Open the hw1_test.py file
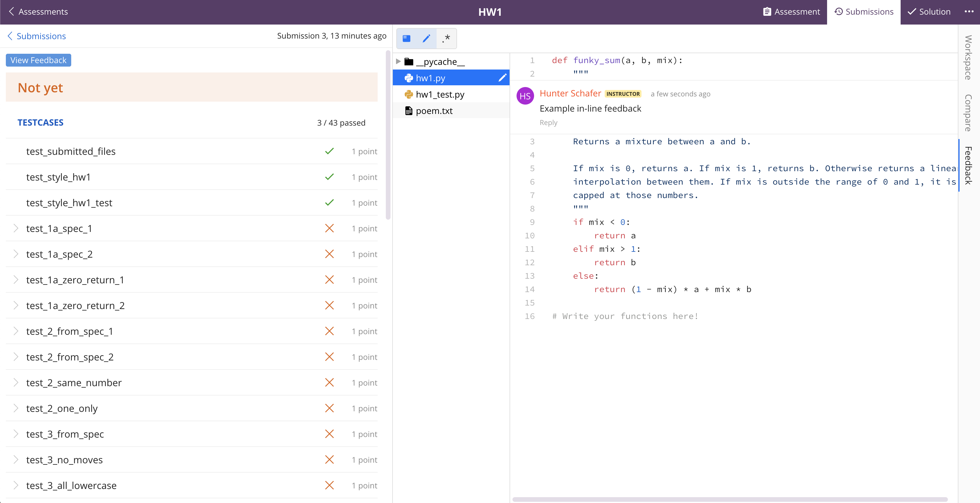 [x=451, y=94]
